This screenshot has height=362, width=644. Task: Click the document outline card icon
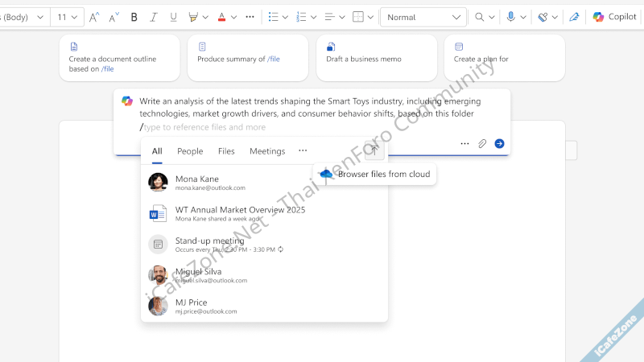click(x=74, y=47)
